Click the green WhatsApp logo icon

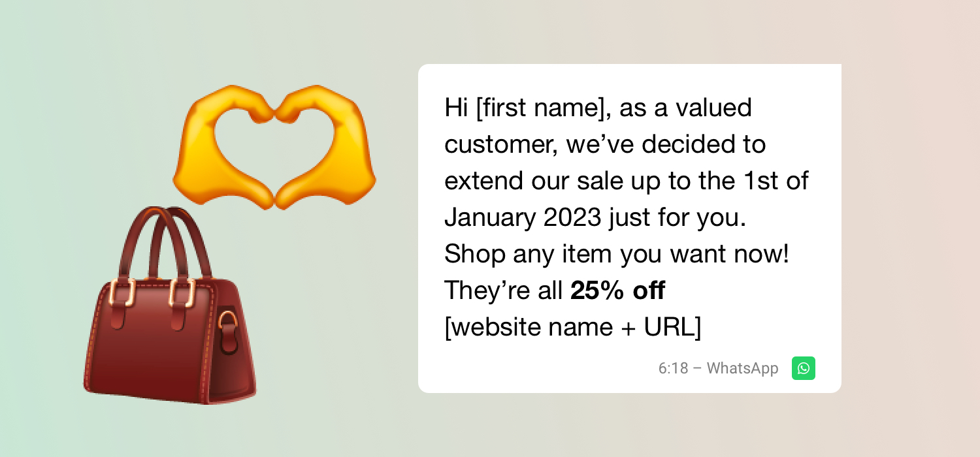point(804,368)
